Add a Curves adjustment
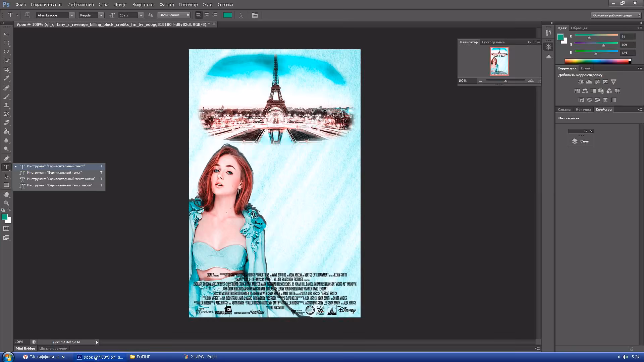 [x=597, y=82]
